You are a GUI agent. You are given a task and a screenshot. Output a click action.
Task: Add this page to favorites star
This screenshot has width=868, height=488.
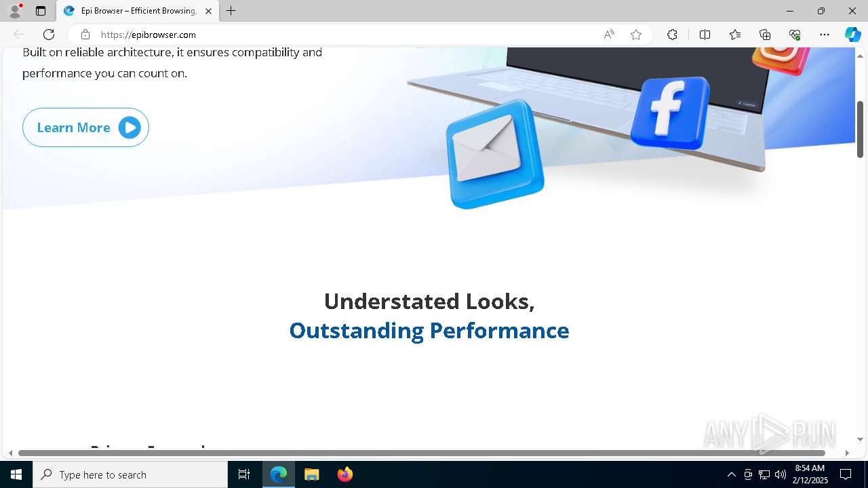coord(636,35)
